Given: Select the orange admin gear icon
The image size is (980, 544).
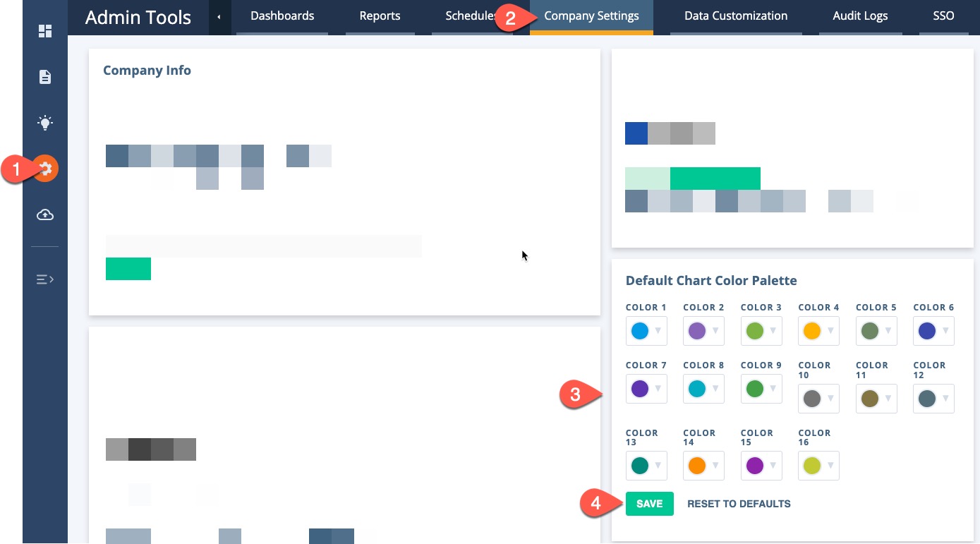Looking at the screenshot, I should click(45, 169).
